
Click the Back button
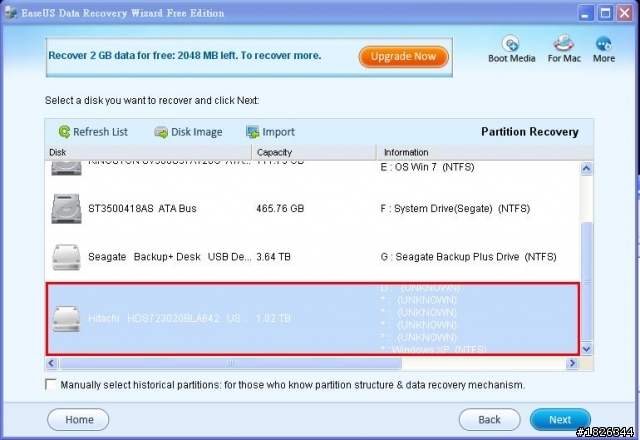click(489, 420)
